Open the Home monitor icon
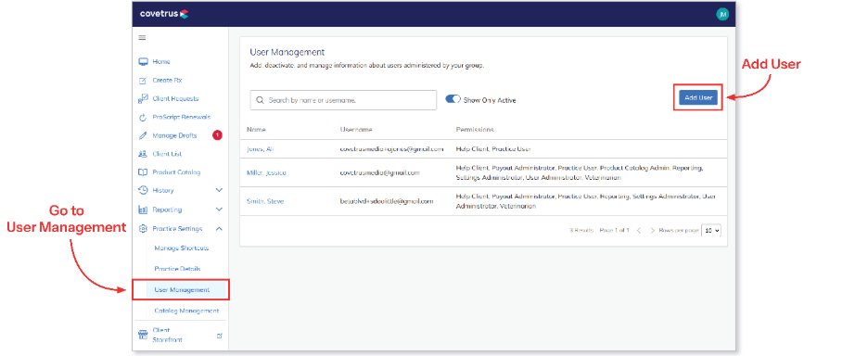 coord(143,61)
